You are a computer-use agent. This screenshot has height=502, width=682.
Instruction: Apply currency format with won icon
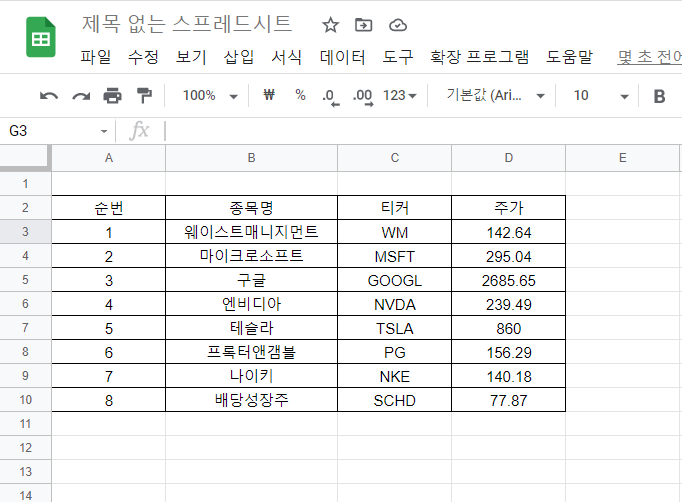click(269, 95)
